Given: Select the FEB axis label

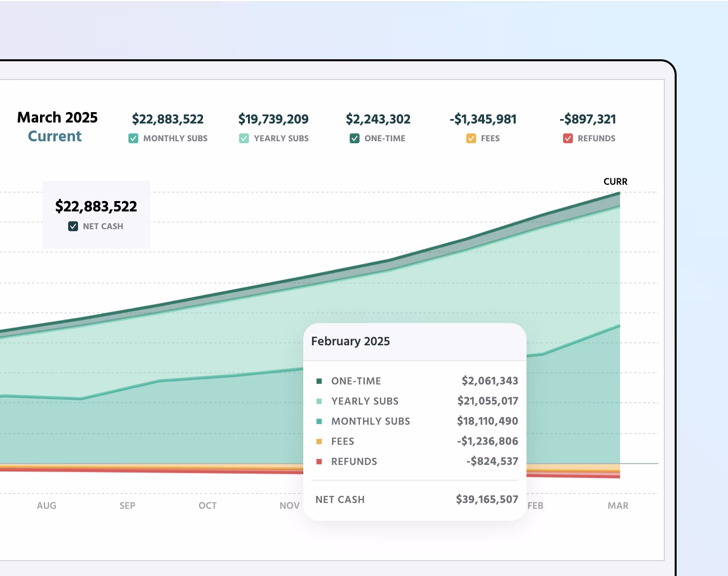Looking at the screenshot, I should coord(536,505).
